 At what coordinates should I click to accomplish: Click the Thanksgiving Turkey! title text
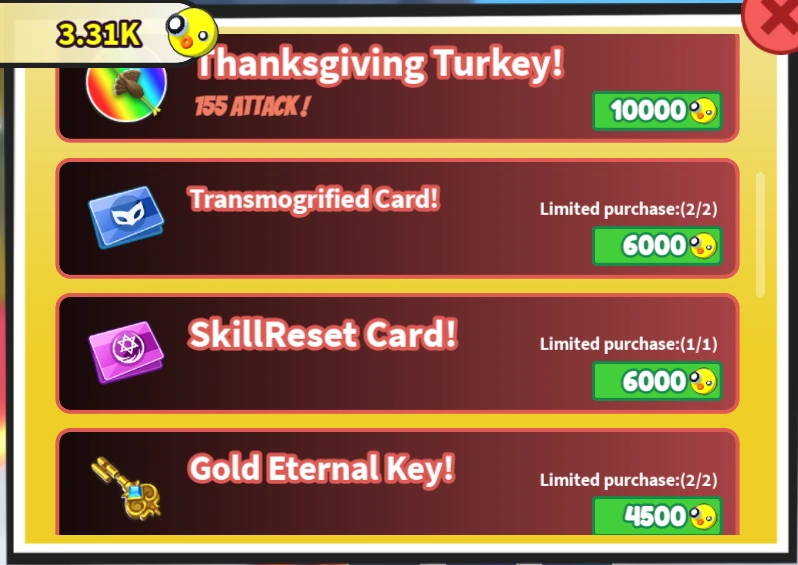pyautogui.click(x=381, y=63)
